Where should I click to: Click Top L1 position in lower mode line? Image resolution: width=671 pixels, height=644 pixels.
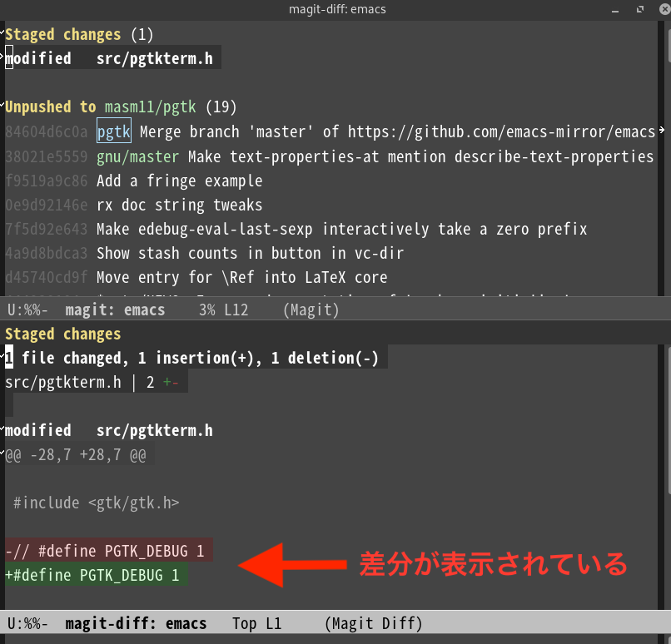click(256, 623)
